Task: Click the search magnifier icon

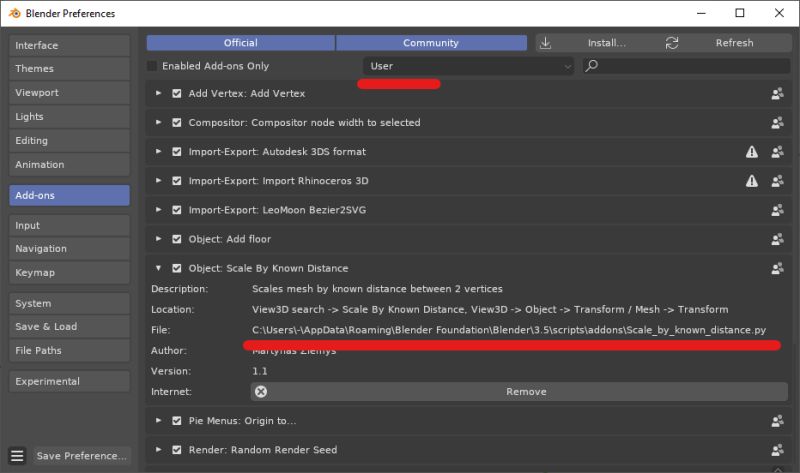Action: 592,66
